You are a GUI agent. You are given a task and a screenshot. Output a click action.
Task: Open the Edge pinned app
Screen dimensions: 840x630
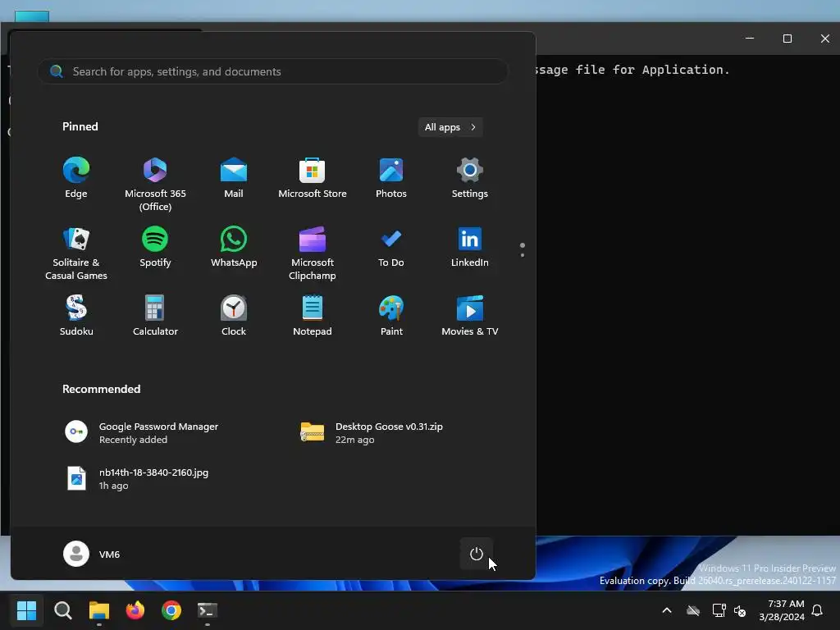click(76, 179)
